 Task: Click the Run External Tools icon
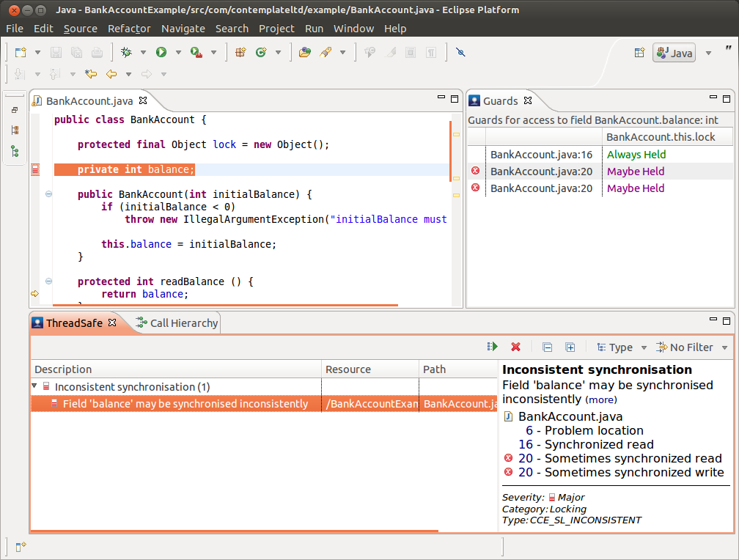pos(196,52)
